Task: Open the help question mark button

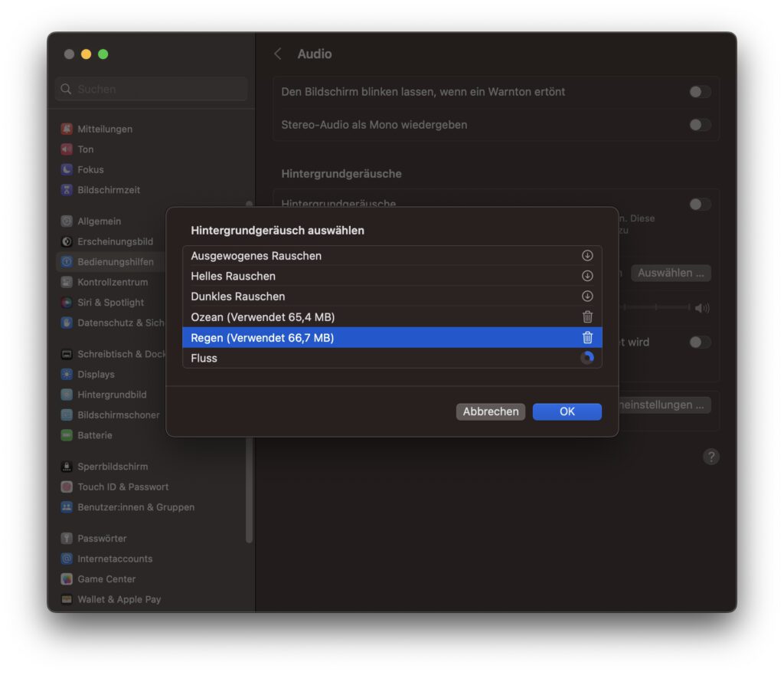Action: 711,457
